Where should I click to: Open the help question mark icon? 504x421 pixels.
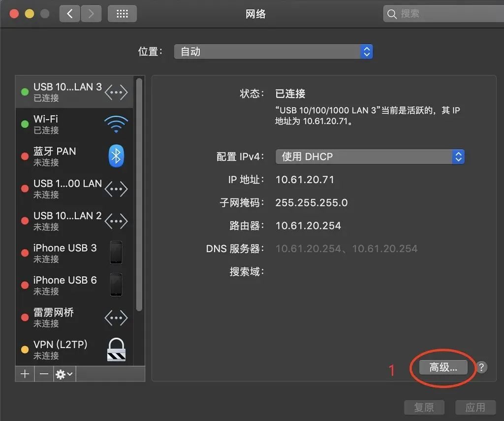pyautogui.click(x=481, y=367)
